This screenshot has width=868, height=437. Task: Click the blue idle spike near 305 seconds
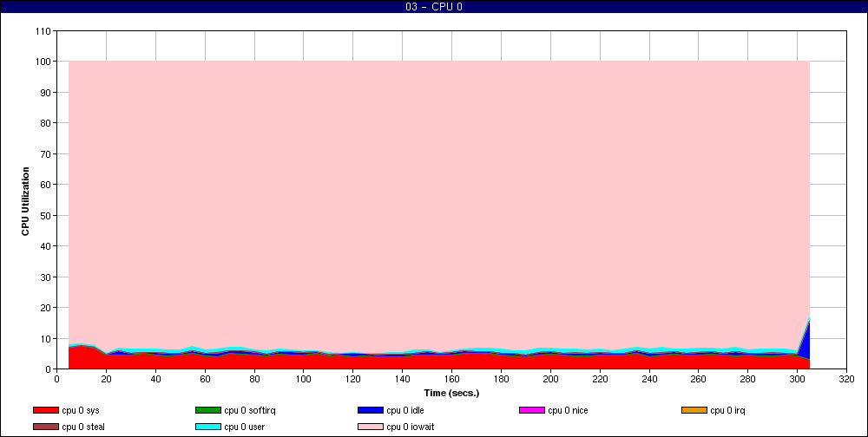pyautogui.click(x=806, y=344)
